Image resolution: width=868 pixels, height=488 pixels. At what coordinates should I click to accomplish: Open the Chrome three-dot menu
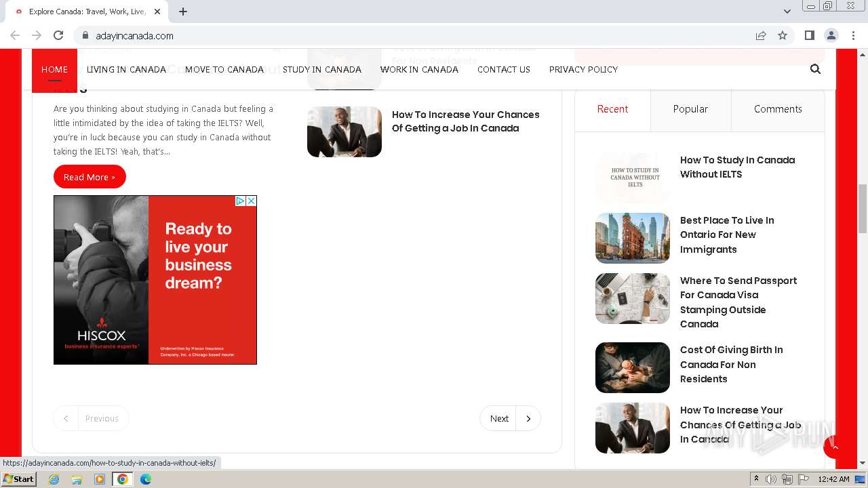coord(853,35)
